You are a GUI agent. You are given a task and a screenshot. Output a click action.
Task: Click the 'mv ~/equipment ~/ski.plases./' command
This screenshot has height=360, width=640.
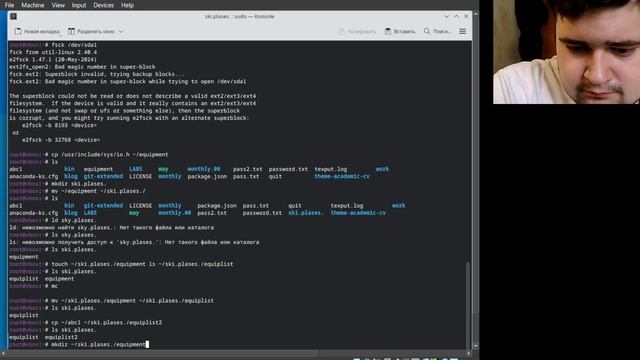(98, 191)
